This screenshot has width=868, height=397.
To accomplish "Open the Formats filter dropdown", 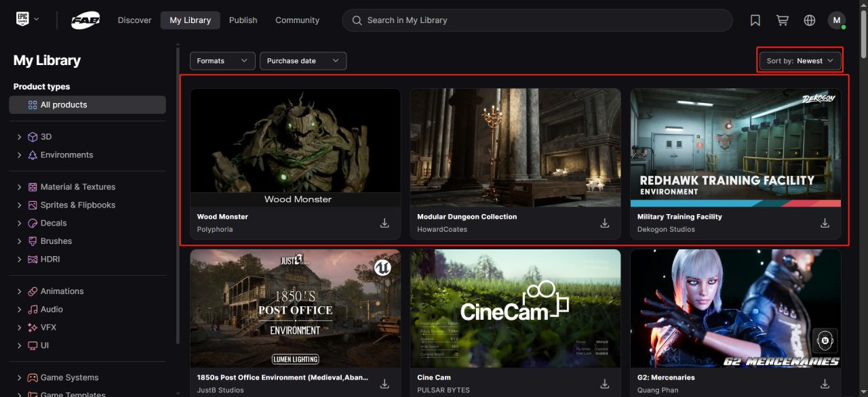I will (222, 61).
